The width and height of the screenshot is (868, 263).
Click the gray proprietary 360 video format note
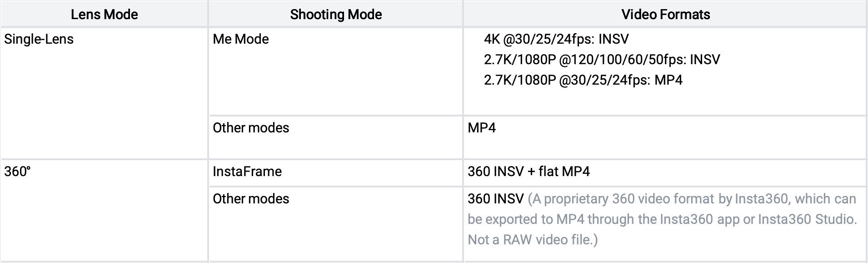662,219
